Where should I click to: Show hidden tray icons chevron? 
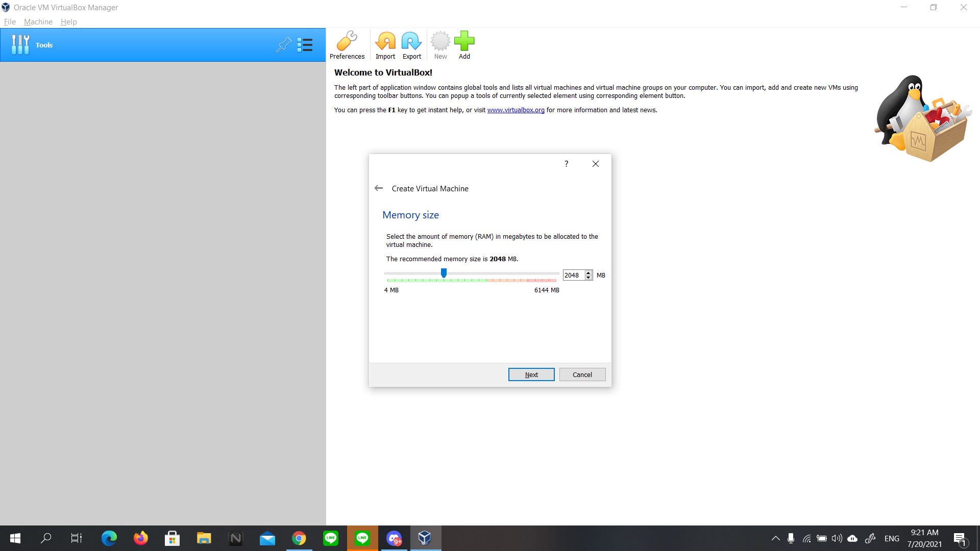pyautogui.click(x=775, y=538)
